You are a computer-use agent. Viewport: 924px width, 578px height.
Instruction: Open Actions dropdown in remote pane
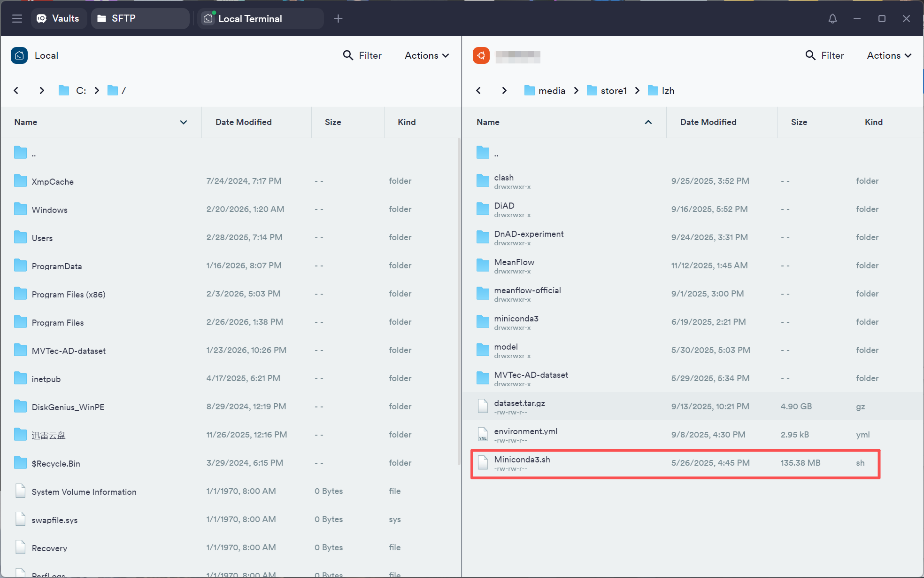coord(889,55)
